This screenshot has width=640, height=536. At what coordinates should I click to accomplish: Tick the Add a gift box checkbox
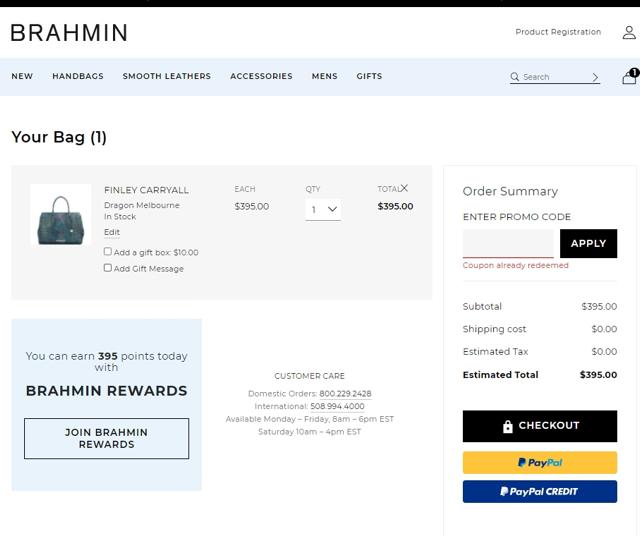[x=108, y=251]
